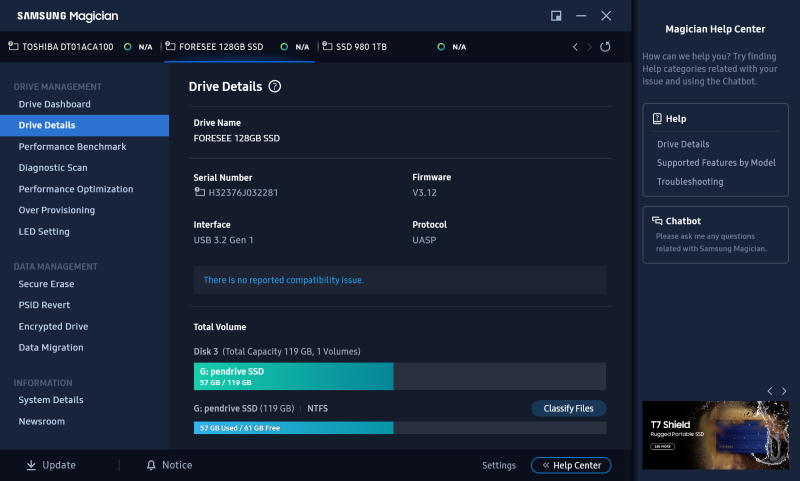Click protocol value UASP
The height and width of the screenshot is (481, 800).
(x=424, y=240)
